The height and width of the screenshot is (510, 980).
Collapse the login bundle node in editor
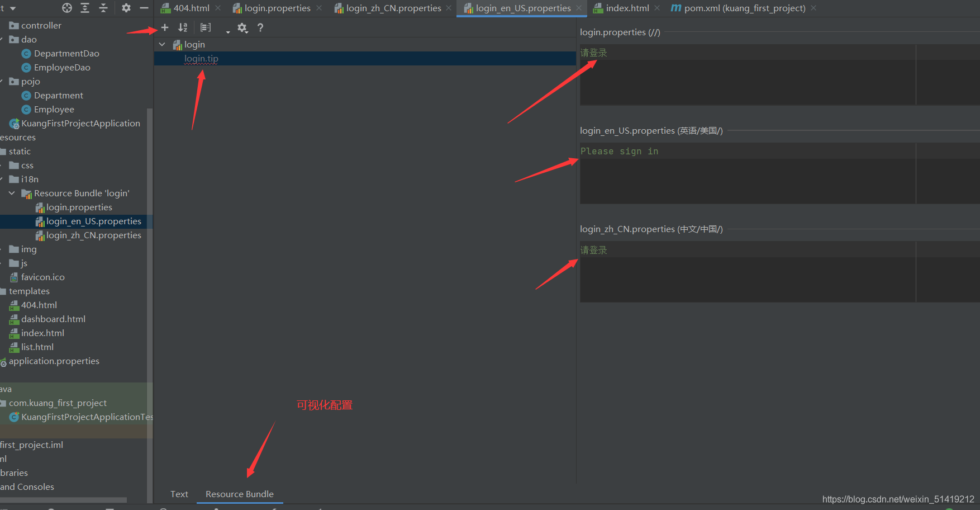click(162, 44)
